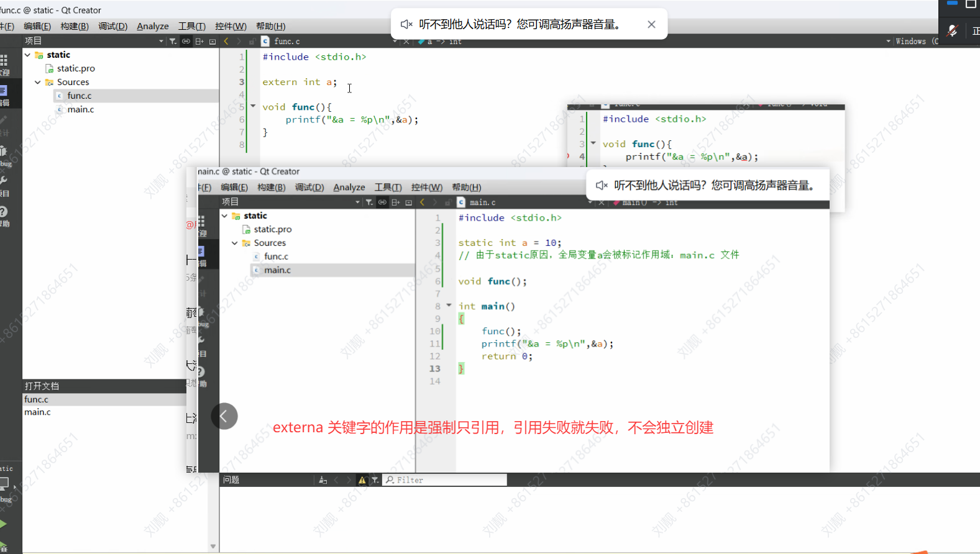
Task: Open 帮助(H) menu in outer window
Action: (x=270, y=26)
